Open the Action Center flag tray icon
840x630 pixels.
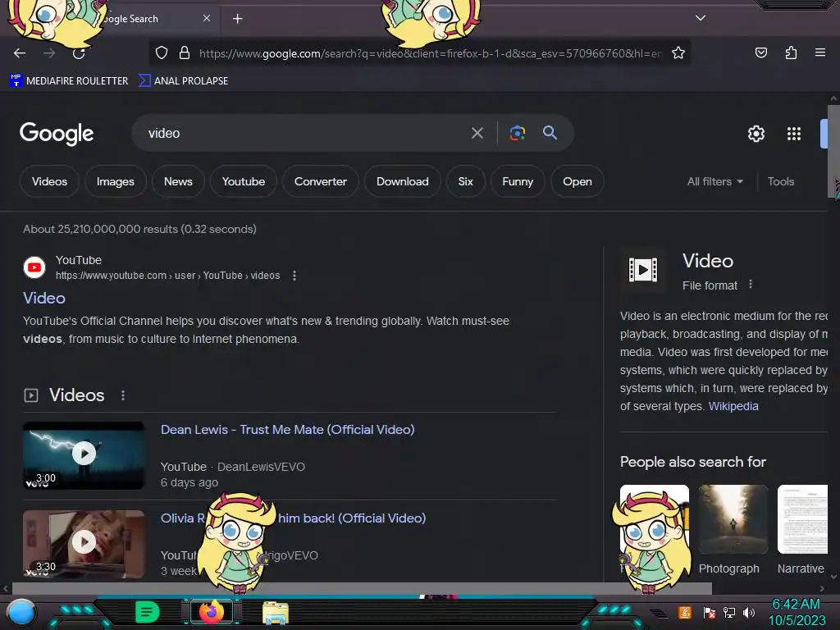coord(710,612)
